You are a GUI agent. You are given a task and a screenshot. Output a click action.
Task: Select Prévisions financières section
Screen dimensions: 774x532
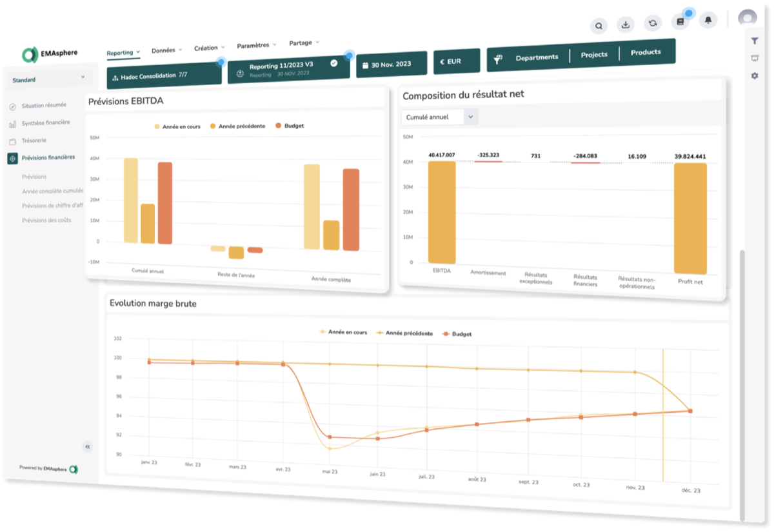tap(48, 157)
